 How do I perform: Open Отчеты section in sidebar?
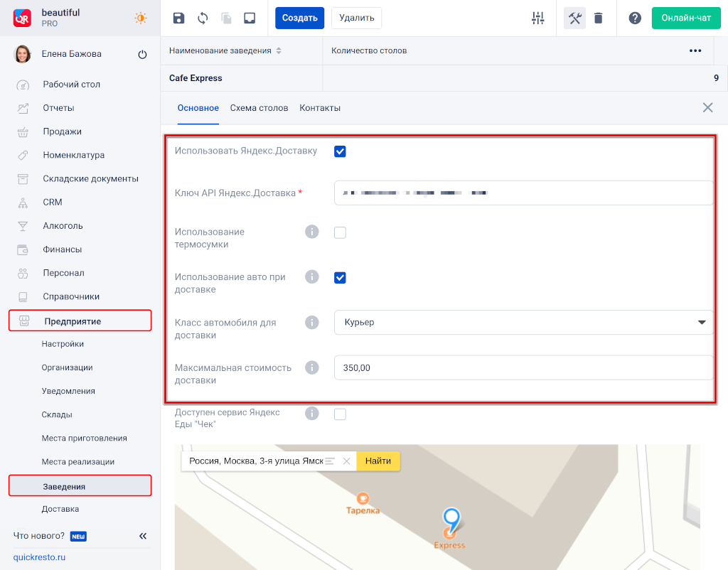point(58,108)
